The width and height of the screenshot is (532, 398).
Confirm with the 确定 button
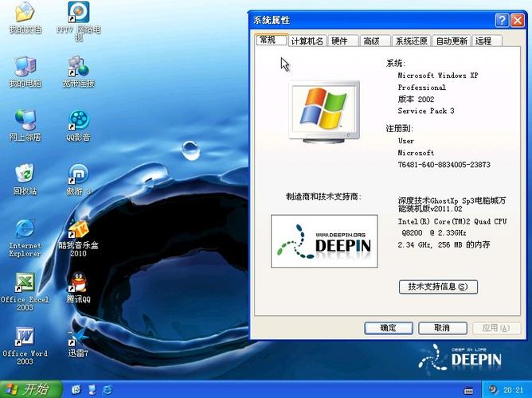(389, 328)
